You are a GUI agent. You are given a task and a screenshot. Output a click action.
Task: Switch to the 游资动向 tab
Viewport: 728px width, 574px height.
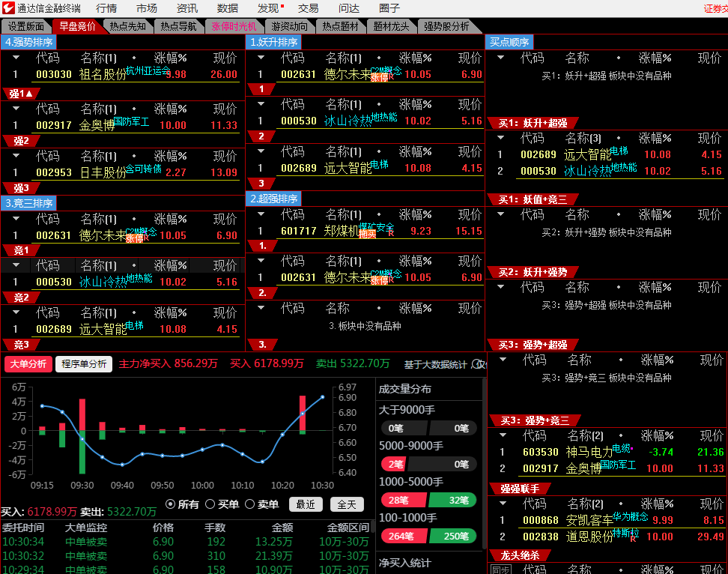tap(289, 26)
